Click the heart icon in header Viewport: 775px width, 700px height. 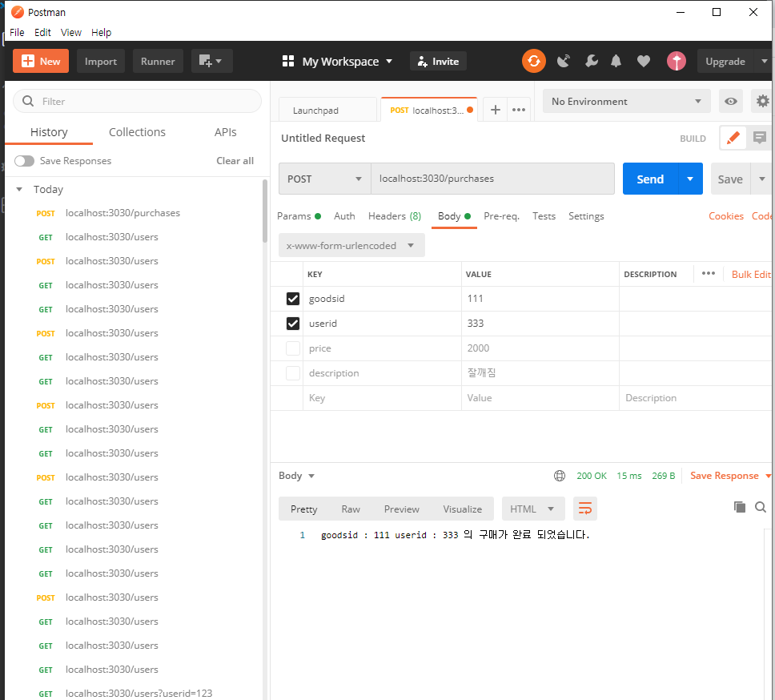pos(644,62)
